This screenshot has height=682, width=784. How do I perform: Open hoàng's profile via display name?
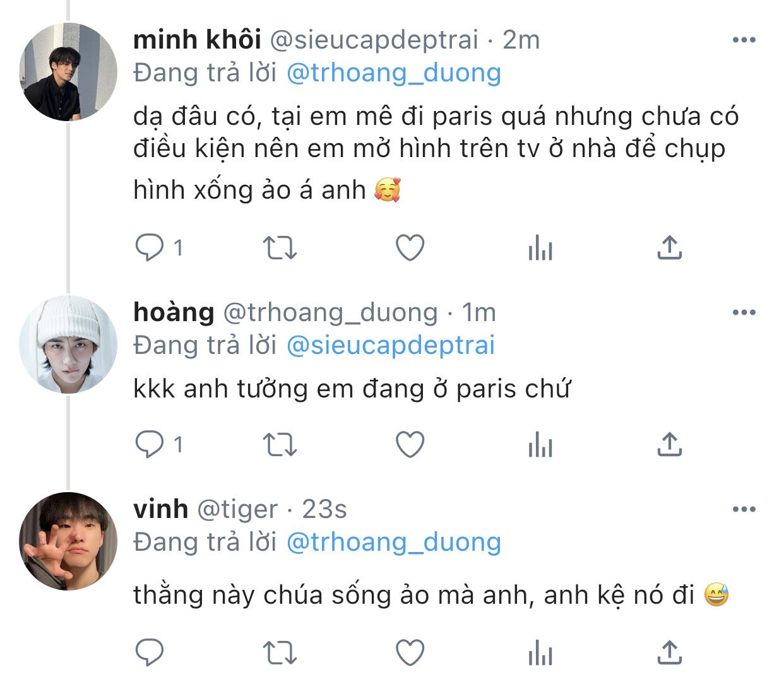[174, 312]
